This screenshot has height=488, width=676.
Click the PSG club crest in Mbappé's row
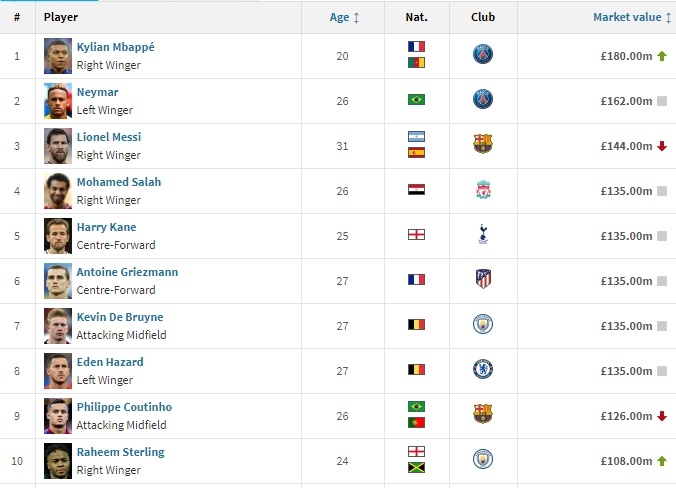click(x=483, y=55)
